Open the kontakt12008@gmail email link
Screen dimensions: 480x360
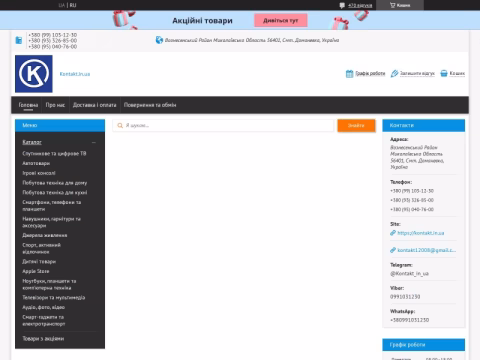tap(427, 250)
